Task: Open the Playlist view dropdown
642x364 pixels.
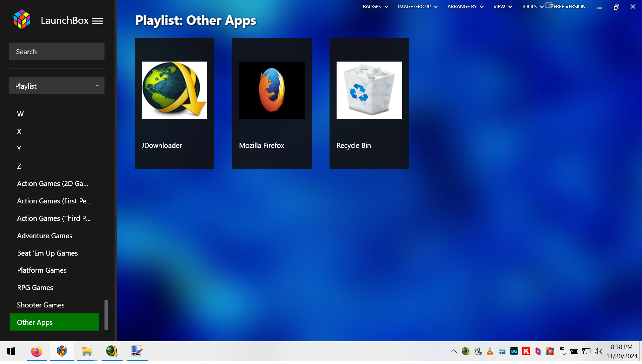Action: pyautogui.click(x=57, y=86)
